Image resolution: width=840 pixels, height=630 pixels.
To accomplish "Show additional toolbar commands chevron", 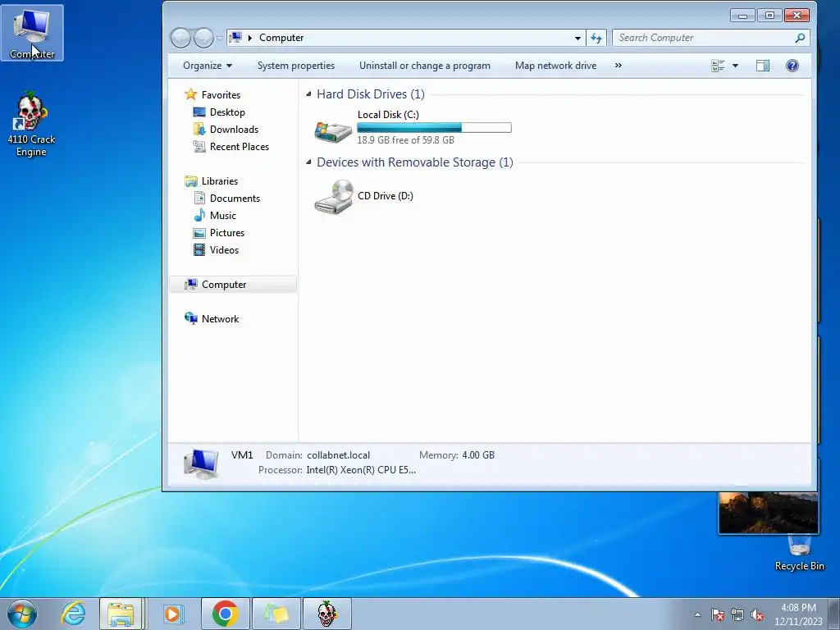I will (619, 66).
